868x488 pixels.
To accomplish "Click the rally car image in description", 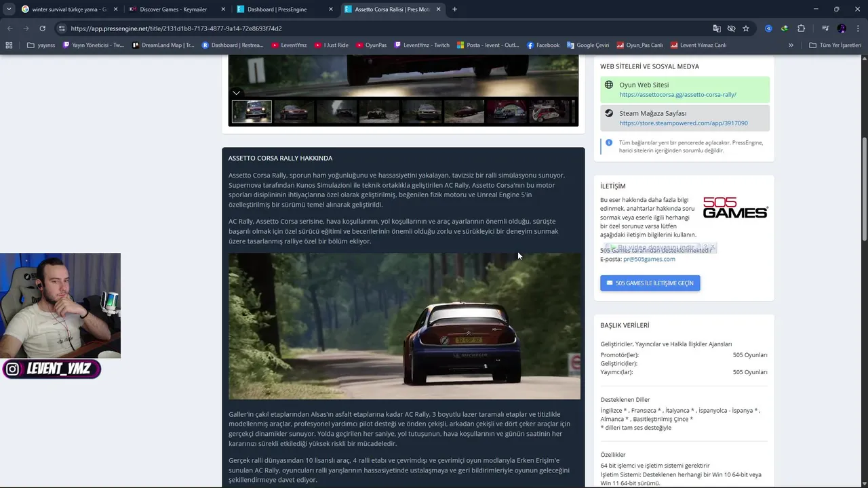I will (x=404, y=326).
